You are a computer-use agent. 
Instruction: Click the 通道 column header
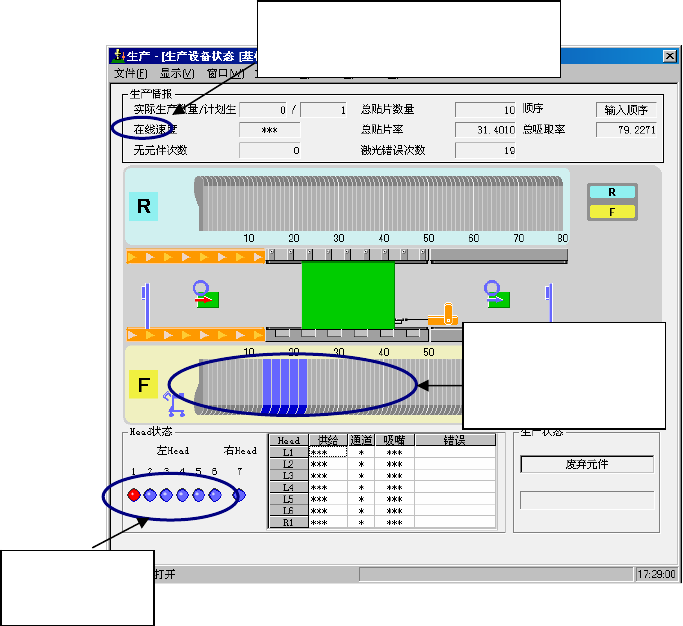361,440
